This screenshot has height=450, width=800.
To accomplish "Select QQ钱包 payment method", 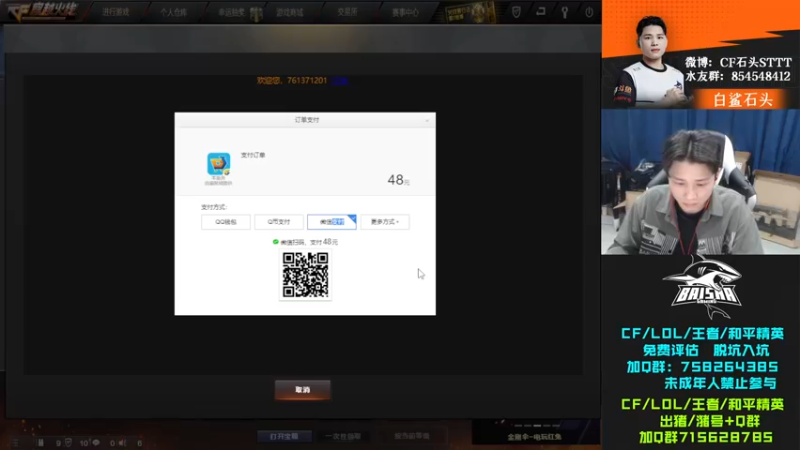I will point(226,222).
